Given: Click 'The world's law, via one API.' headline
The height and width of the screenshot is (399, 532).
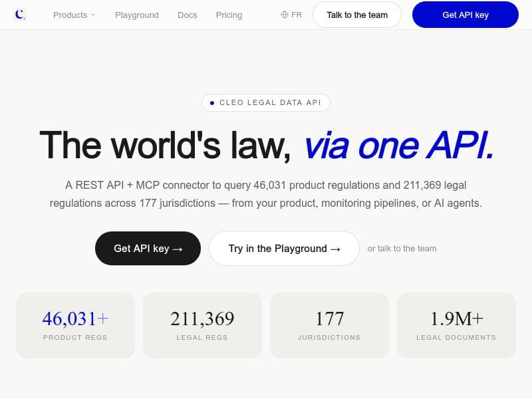Looking at the screenshot, I should click(266, 145).
